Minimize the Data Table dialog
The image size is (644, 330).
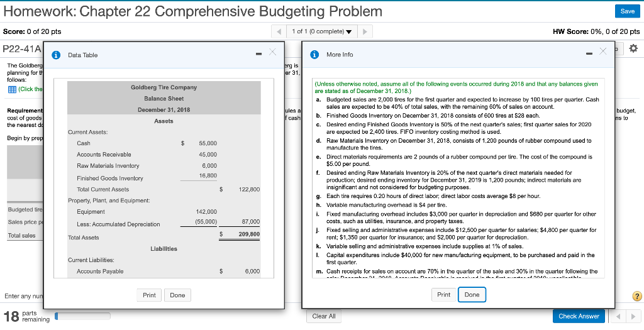click(x=258, y=53)
